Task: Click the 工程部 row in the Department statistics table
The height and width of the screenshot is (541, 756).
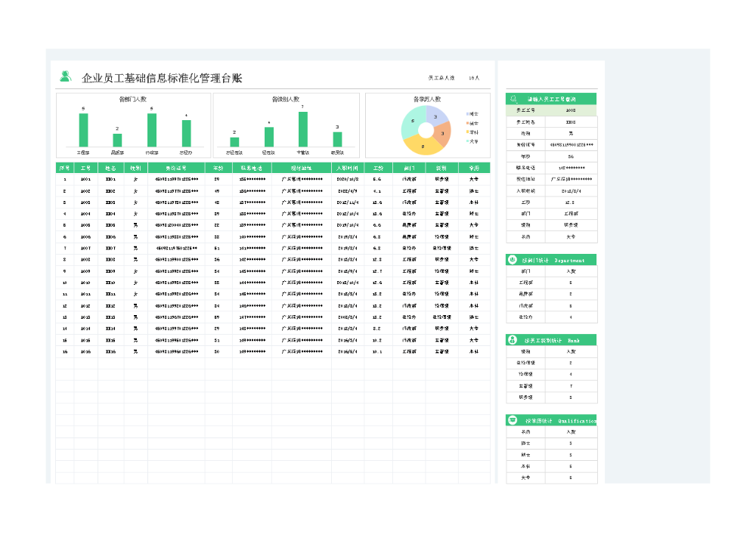Action: tap(552, 283)
